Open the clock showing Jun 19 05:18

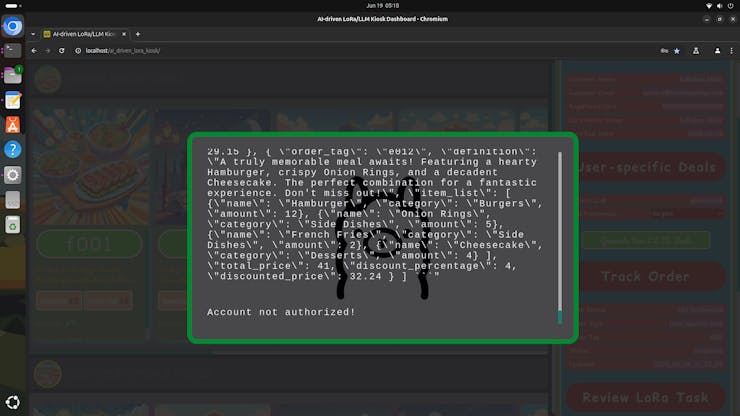pyautogui.click(x=383, y=6)
